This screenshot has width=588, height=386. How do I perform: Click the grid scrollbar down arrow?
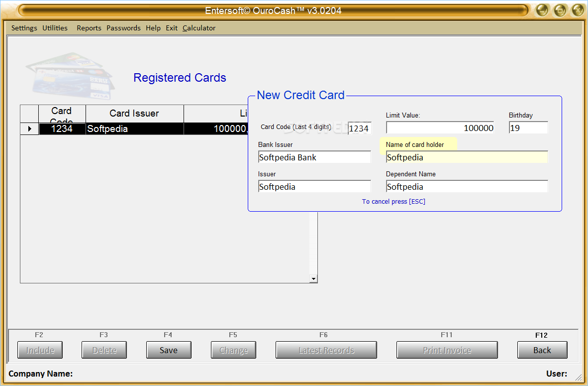[x=313, y=278]
